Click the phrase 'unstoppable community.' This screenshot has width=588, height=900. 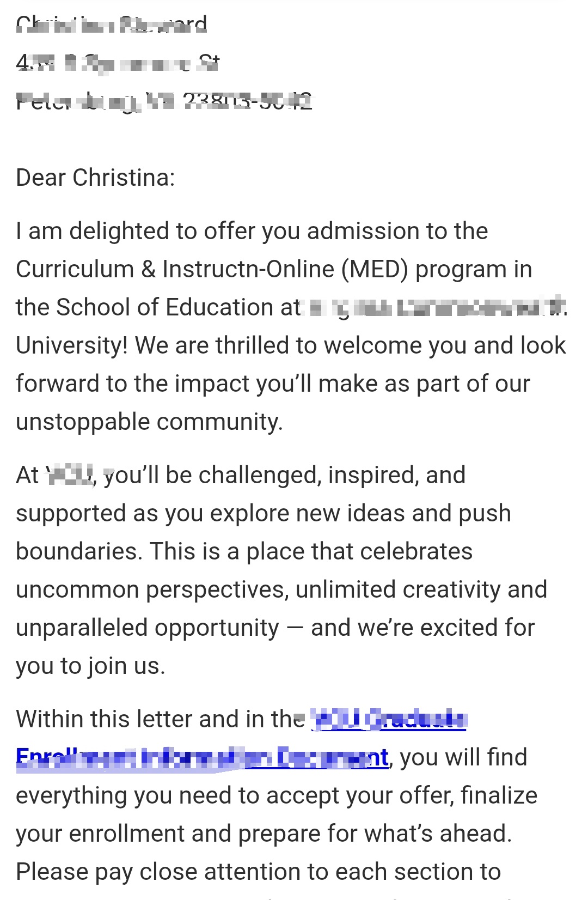(150, 422)
